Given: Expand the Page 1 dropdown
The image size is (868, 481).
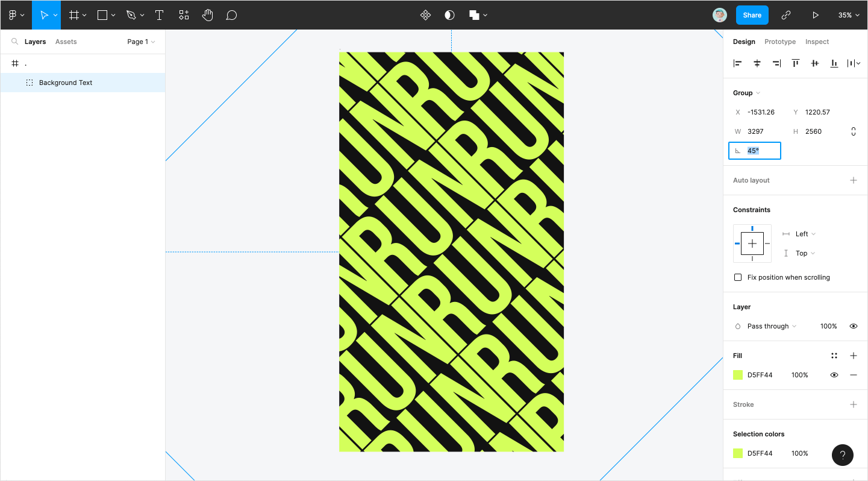Looking at the screenshot, I should (141, 42).
